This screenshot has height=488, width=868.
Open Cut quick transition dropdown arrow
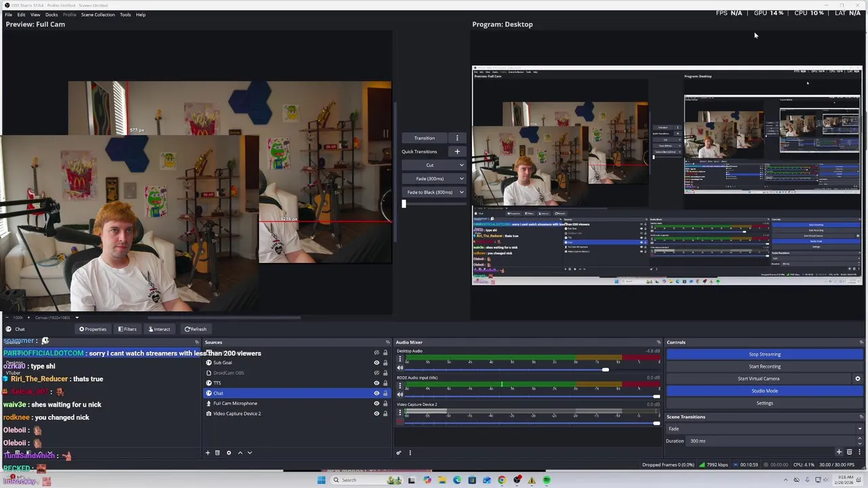point(462,165)
